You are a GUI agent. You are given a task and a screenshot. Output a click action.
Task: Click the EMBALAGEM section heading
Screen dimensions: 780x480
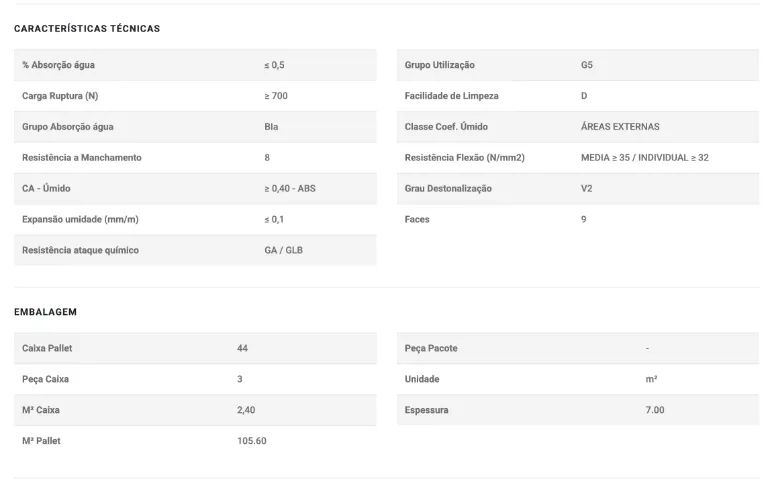[46, 312]
